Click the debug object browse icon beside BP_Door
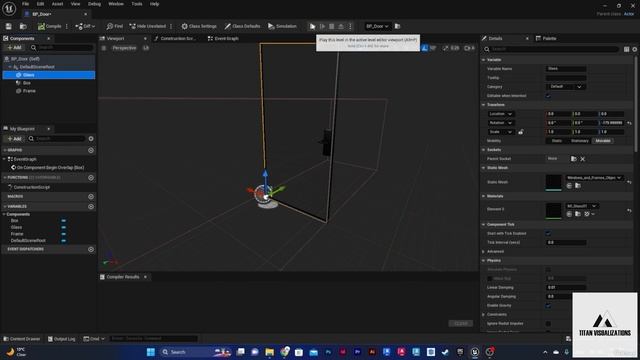Image resolution: width=640 pixels, height=360 pixels. (398, 27)
